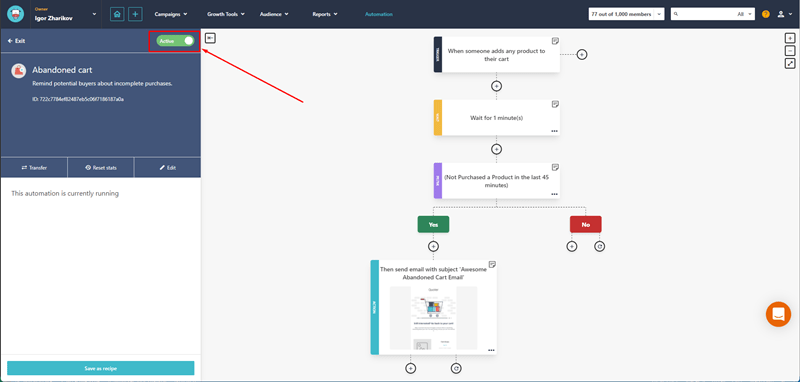Add step under the Yes branch
Screen dimensions: 800x382
pos(433,246)
